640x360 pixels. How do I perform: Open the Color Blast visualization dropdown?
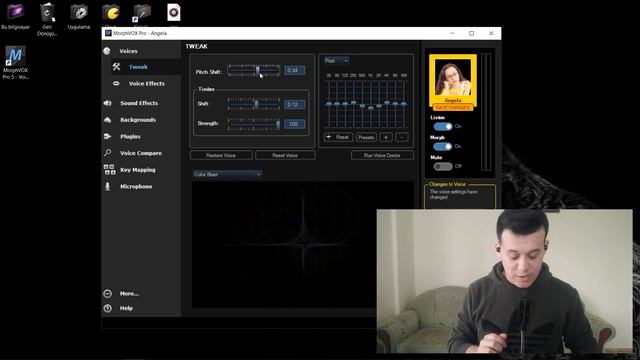[227, 174]
